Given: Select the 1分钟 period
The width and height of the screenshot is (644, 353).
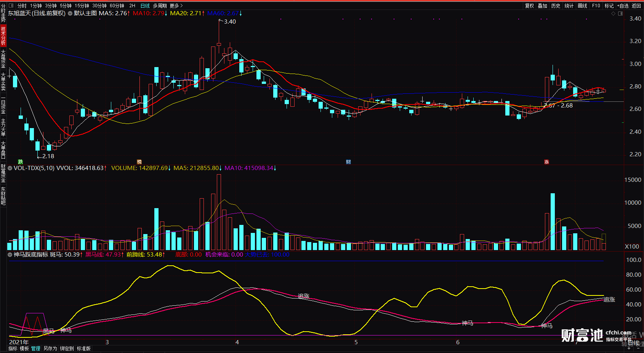Looking at the screenshot, I should [36, 6].
